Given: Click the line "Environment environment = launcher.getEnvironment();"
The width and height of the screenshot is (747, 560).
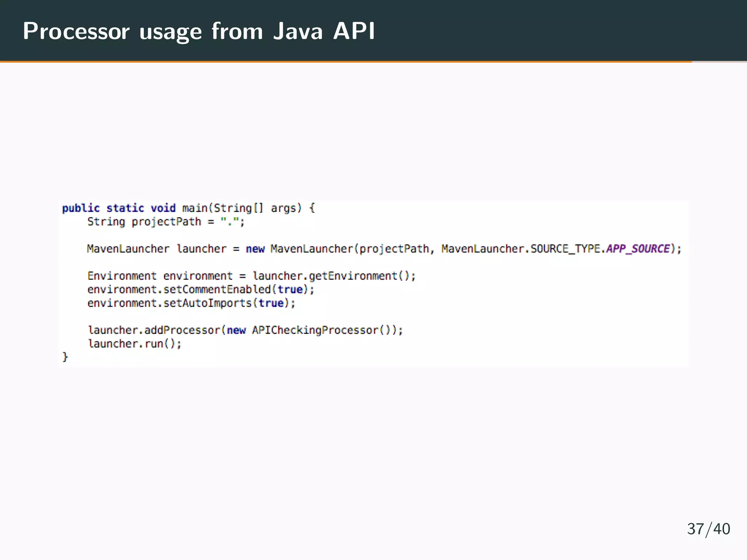Looking at the screenshot, I should coord(251,276).
